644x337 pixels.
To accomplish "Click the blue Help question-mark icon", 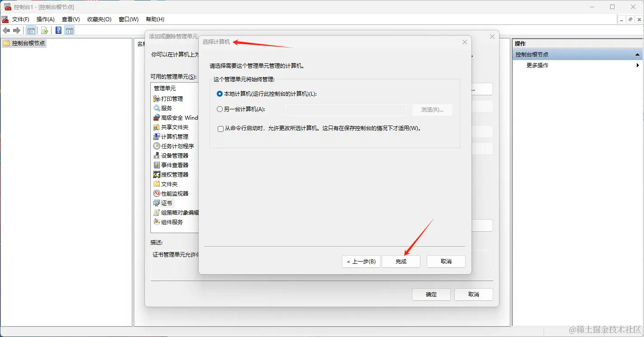I will (59, 30).
